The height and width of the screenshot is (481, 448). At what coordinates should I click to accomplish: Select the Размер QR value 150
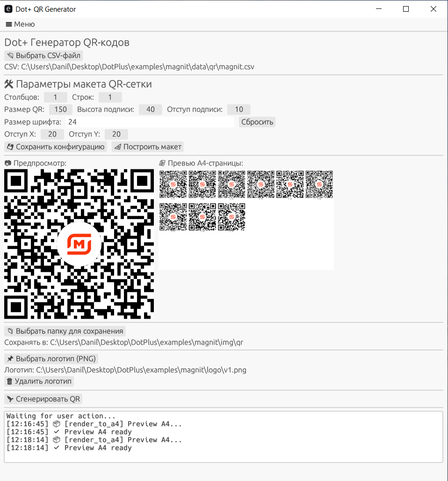pos(61,109)
